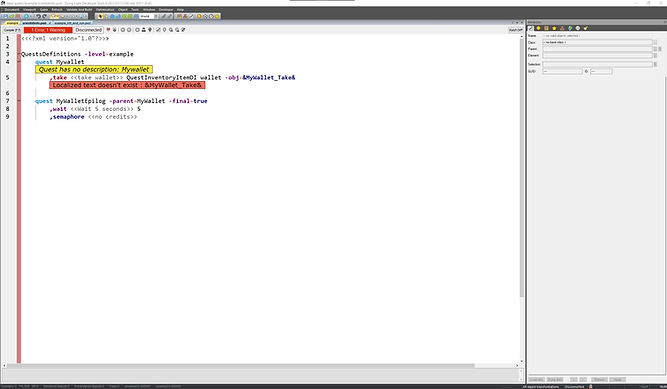The height and width of the screenshot is (389, 667).
Task: Open the Class dropdown in attributes panel
Action: (x=597, y=42)
